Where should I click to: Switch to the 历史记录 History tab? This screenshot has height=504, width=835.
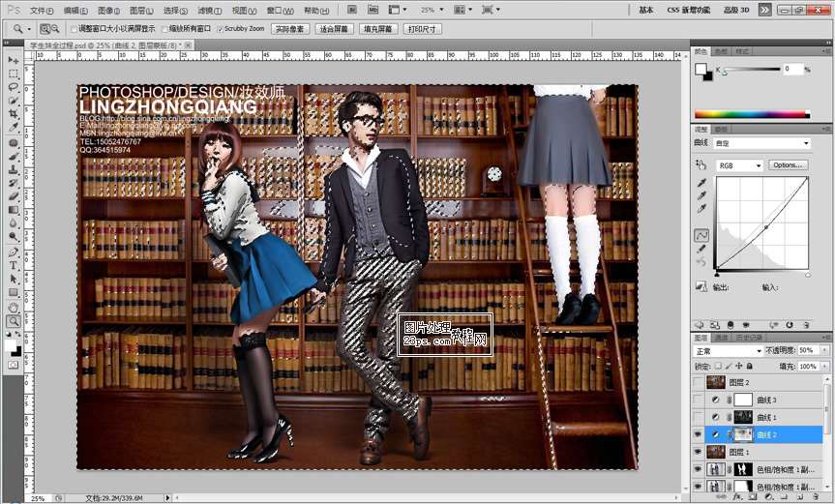[x=748, y=338]
